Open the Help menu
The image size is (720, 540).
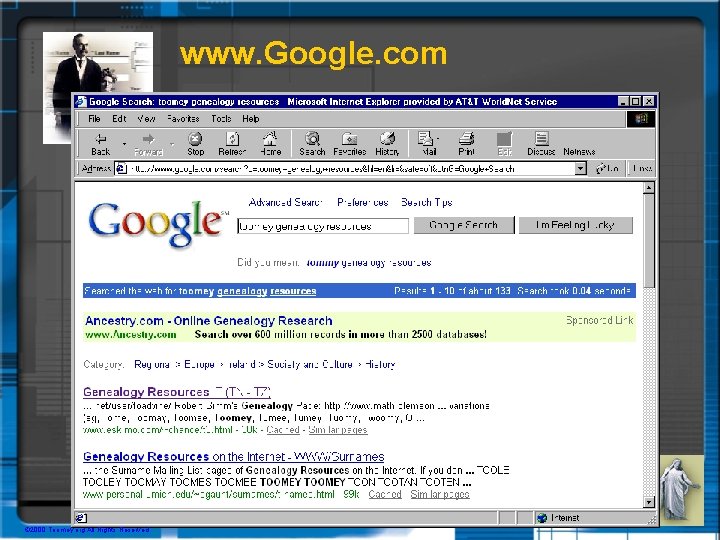(x=251, y=119)
